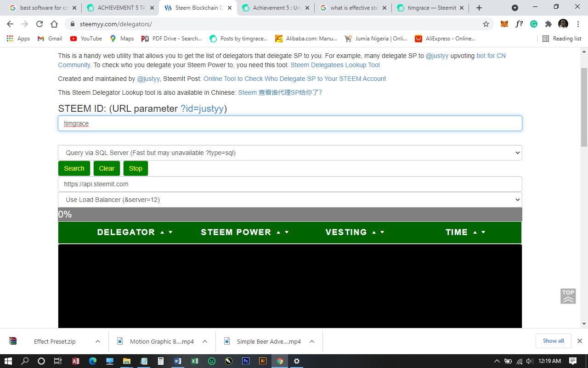Sort STEEM POWER descending arrow
This screenshot has width=588, height=368.
tap(286, 232)
